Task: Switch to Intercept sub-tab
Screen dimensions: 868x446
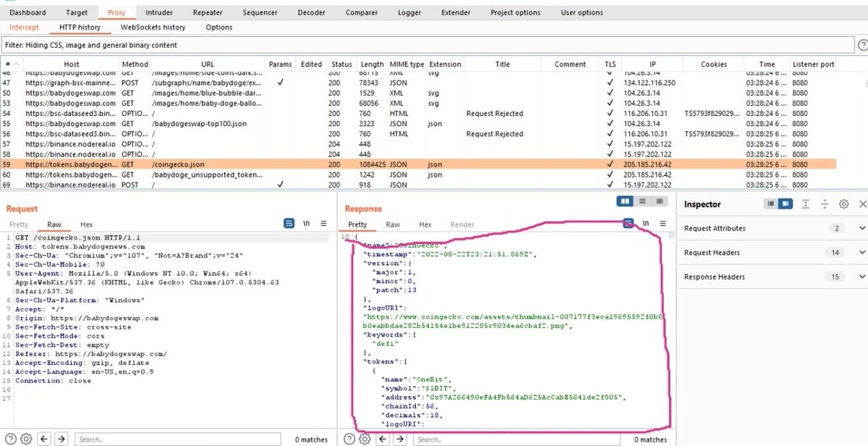Action: [24, 28]
